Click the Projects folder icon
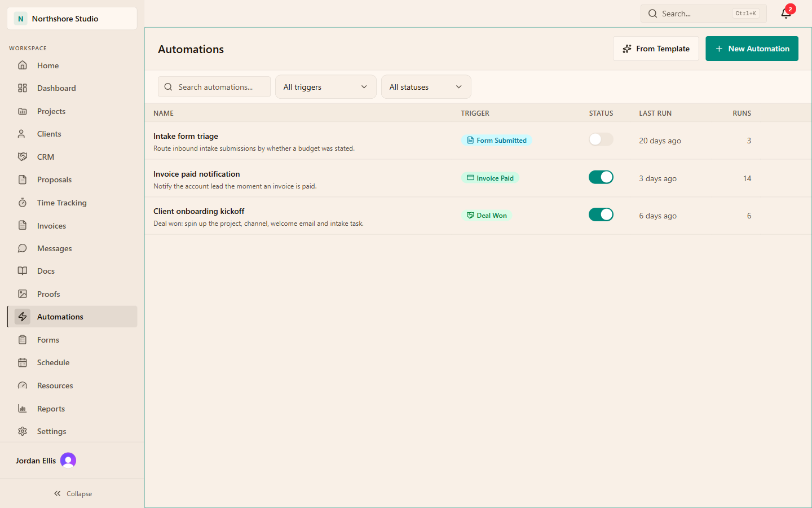 pos(23,111)
